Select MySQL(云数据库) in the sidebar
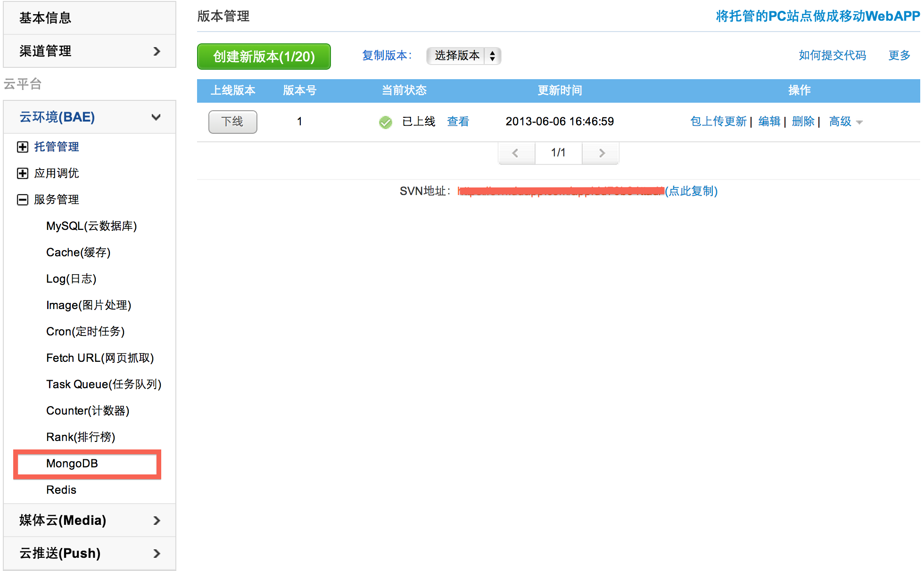The width and height of the screenshot is (924, 571). [91, 226]
